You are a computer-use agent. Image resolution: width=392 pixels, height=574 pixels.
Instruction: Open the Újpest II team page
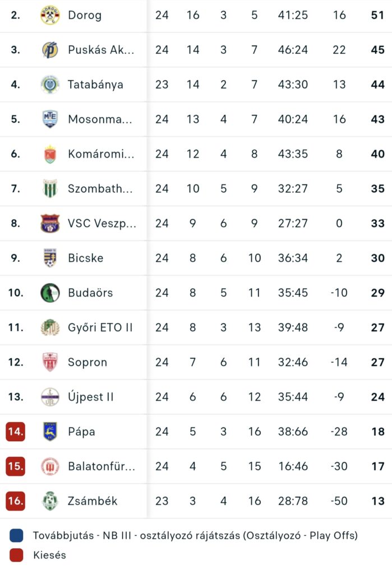[x=90, y=397]
